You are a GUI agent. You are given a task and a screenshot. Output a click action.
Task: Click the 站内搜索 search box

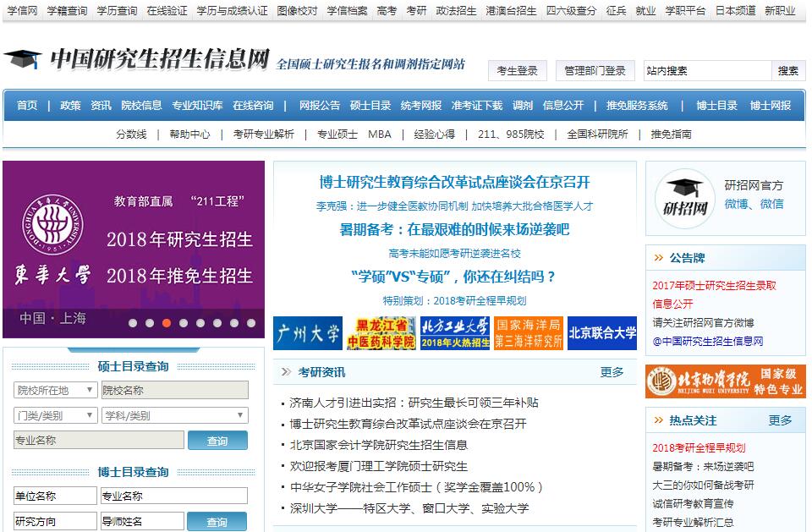707,71
